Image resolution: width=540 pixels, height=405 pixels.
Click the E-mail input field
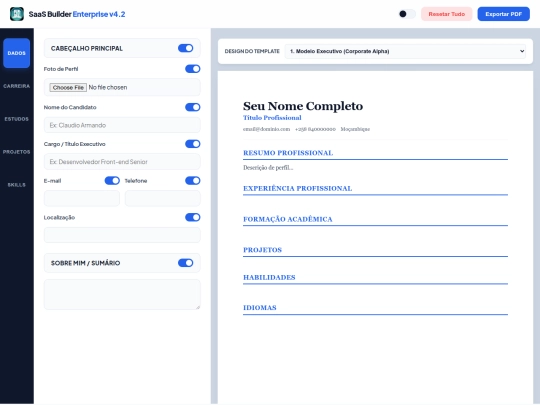[x=82, y=198]
